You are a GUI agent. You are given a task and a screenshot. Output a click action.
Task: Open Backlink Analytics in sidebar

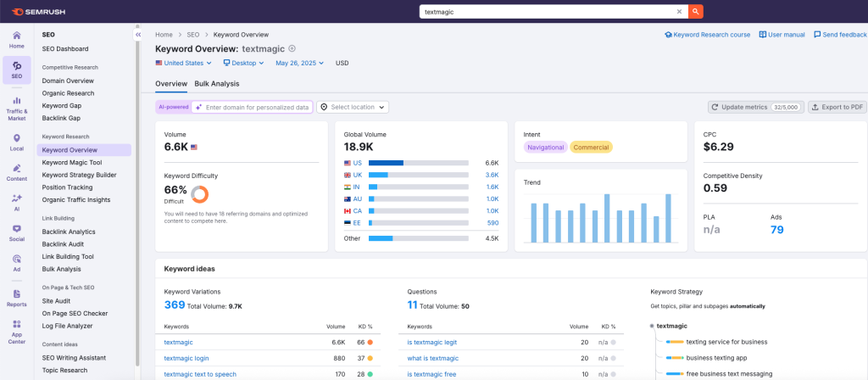[69, 232]
